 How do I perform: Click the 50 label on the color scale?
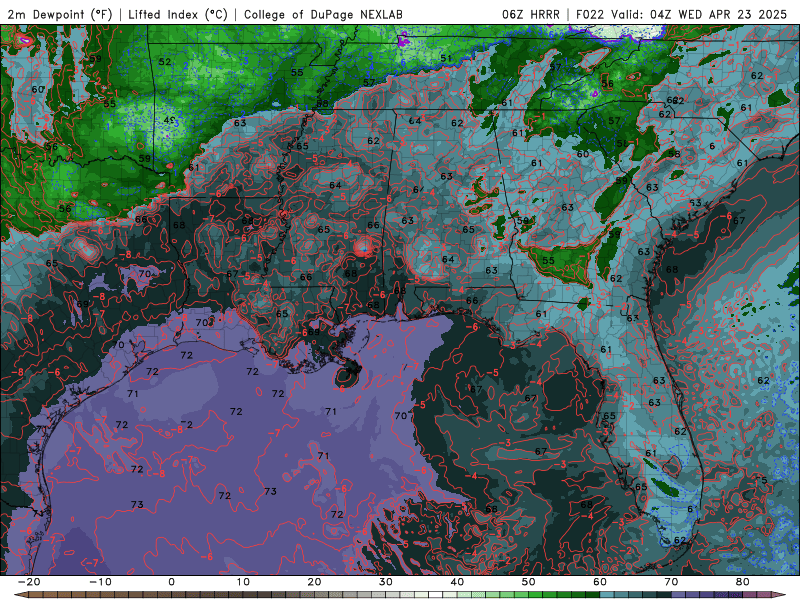tap(529, 582)
